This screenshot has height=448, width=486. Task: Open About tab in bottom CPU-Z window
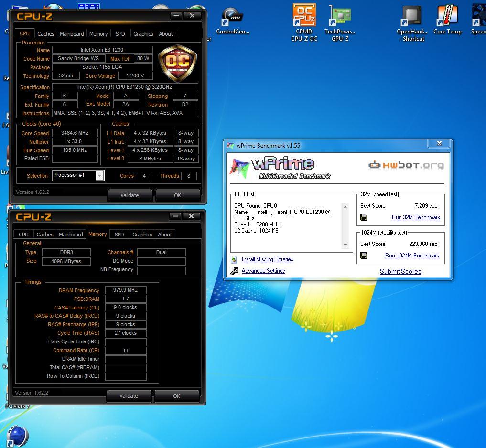(x=165, y=235)
